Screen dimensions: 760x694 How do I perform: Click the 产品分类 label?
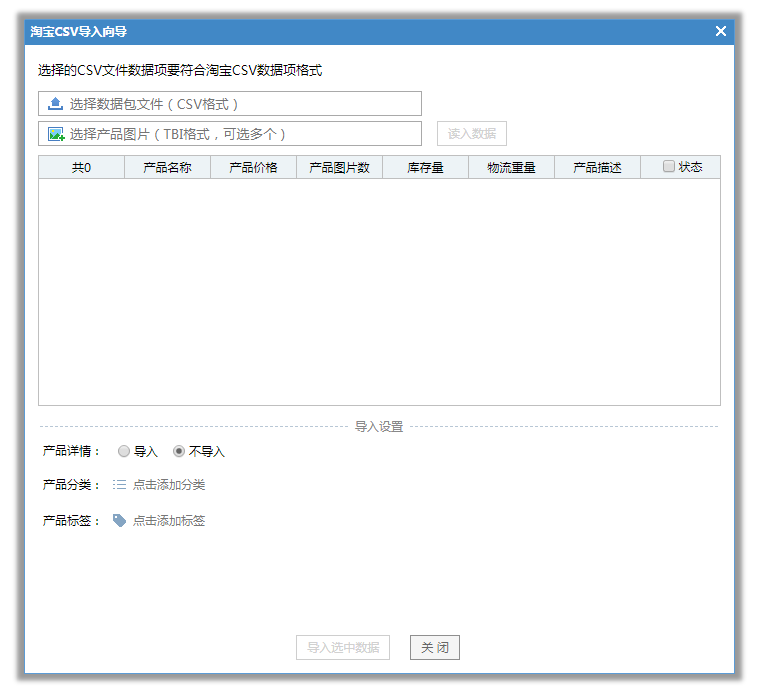point(71,485)
